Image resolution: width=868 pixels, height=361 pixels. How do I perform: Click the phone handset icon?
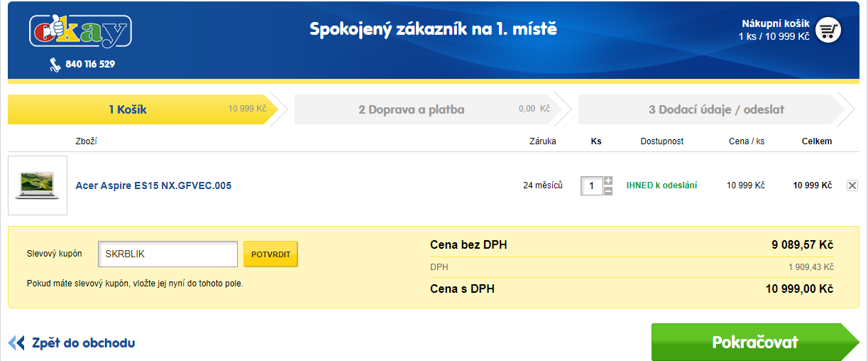coord(55,65)
